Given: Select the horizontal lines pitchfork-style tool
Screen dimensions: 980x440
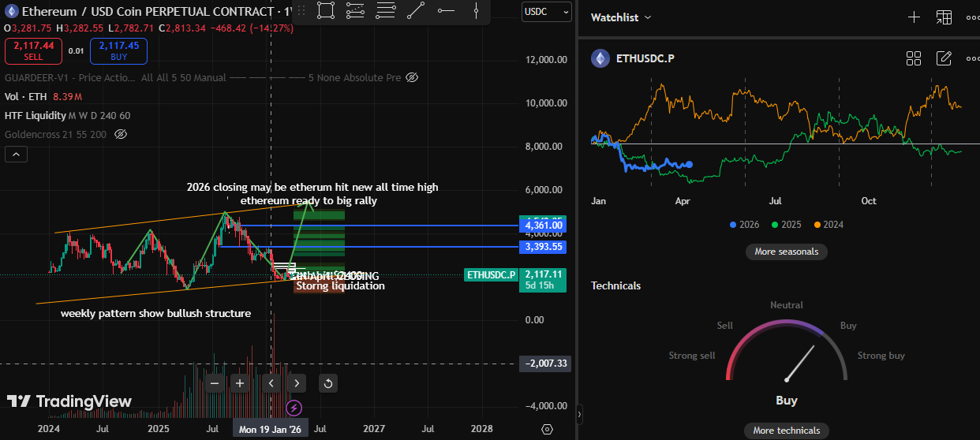Looking at the screenshot, I should coord(386,11).
